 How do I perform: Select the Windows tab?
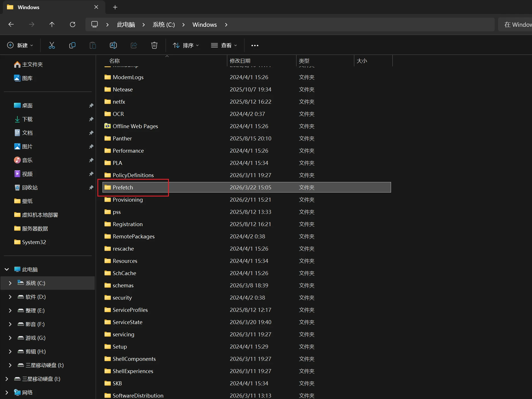coord(28,7)
